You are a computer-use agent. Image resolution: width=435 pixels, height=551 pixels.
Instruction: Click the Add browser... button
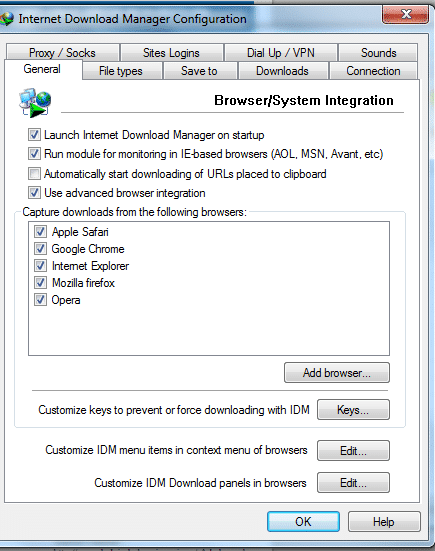click(337, 372)
